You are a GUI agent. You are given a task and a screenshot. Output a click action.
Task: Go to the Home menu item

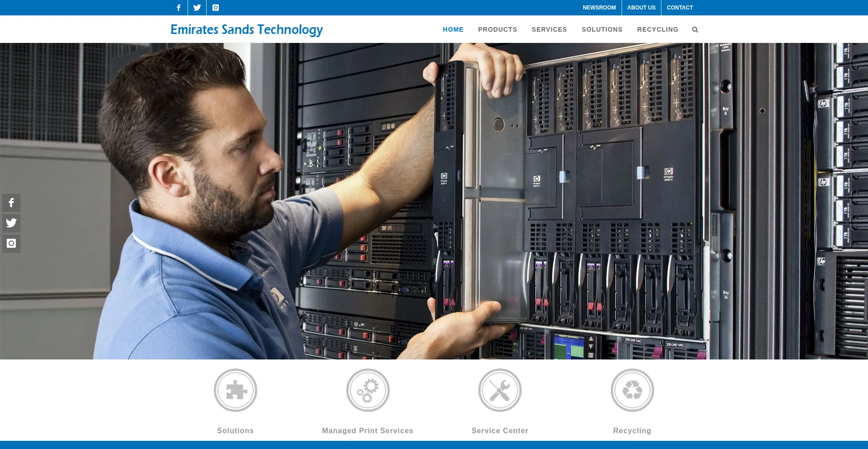click(453, 29)
